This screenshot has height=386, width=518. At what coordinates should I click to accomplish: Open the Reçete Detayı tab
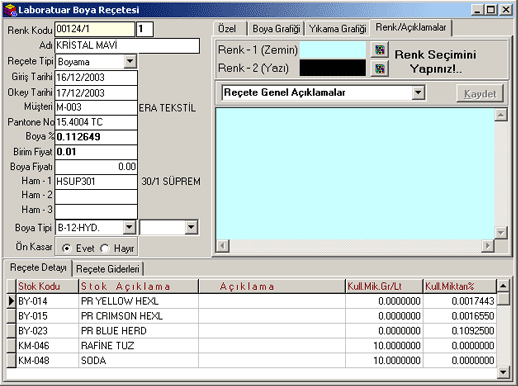[x=38, y=268]
